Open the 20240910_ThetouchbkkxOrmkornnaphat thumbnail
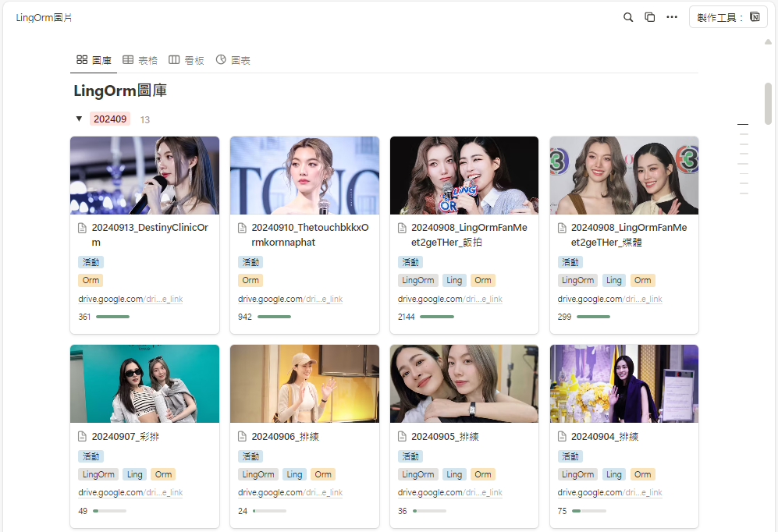Image resolution: width=778 pixels, height=532 pixels. pos(304,176)
